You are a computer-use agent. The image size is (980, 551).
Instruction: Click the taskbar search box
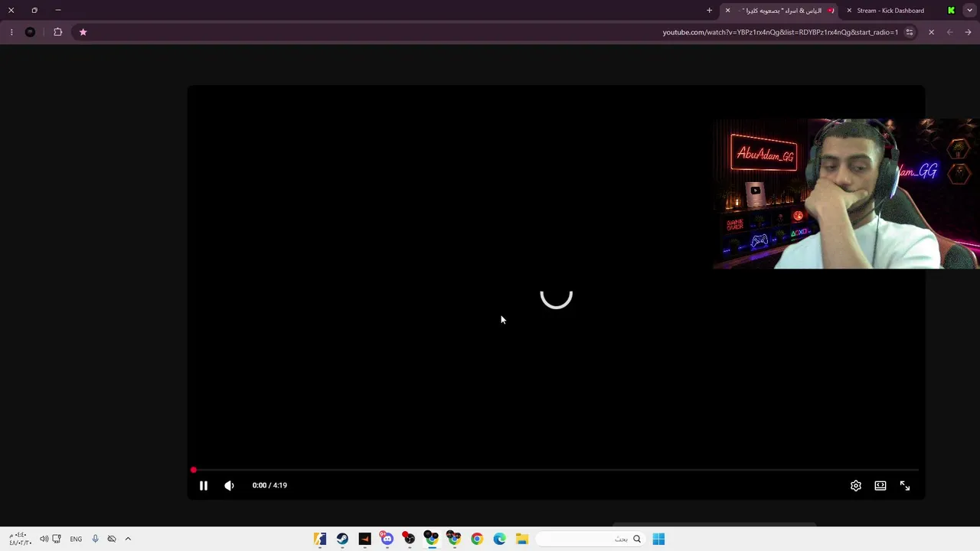click(x=590, y=539)
